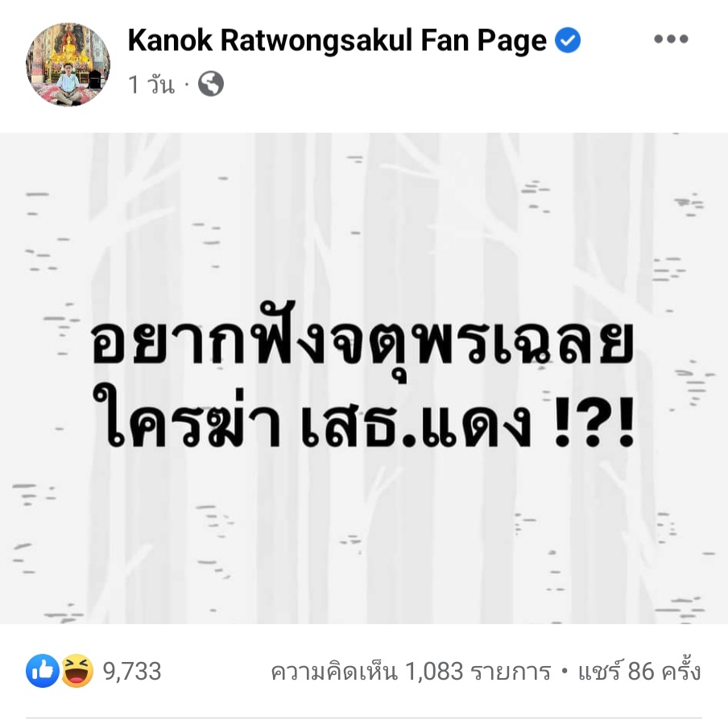This screenshot has width=728, height=720.
Task: Open the grey forest background post image
Action: 364,379
